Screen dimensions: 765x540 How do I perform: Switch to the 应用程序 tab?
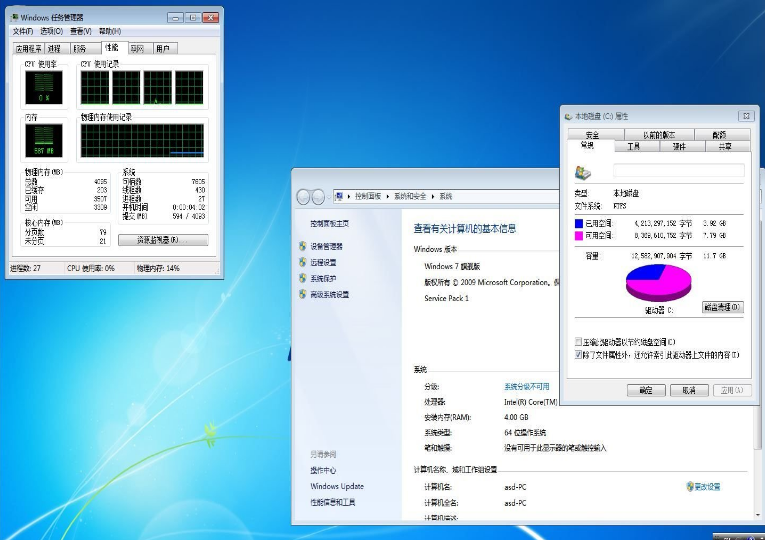(x=29, y=48)
